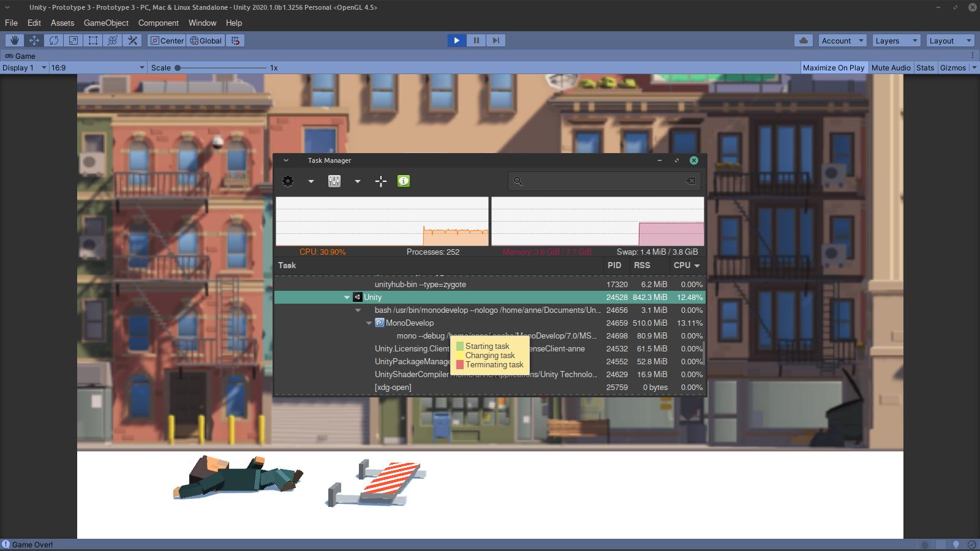The image size is (980, 551).
Task: Click the green info icon
Action: pos(404,181)
